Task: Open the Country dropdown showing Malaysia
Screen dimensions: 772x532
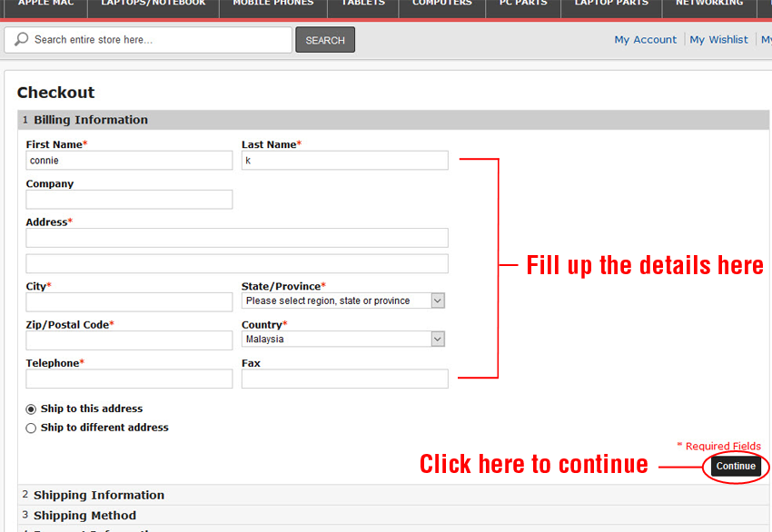Action: point(343,340)
